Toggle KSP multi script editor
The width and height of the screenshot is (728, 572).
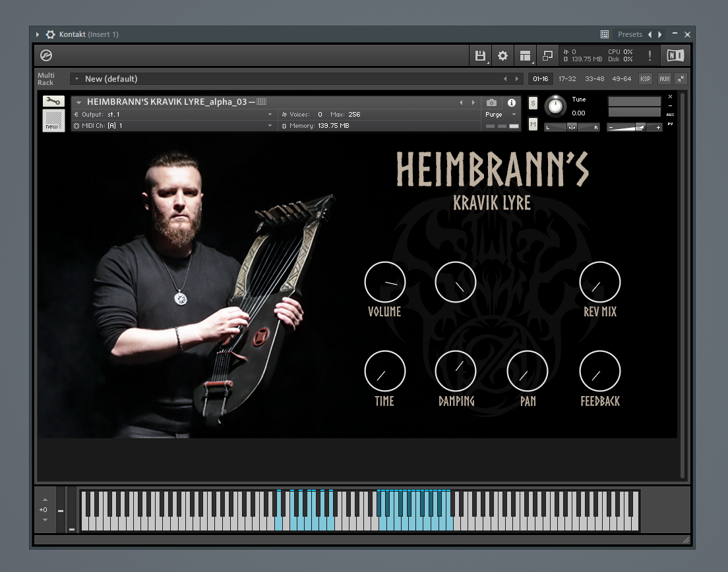646,79
